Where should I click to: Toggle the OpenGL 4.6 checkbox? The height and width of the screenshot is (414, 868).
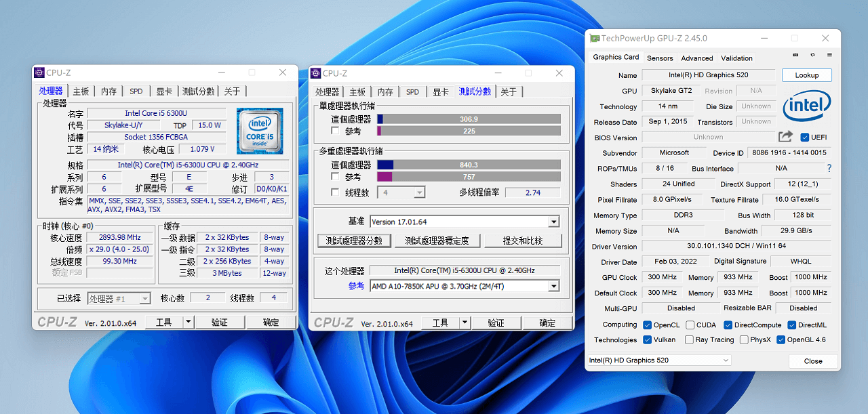pyautogui.click(x=781, y=340)
